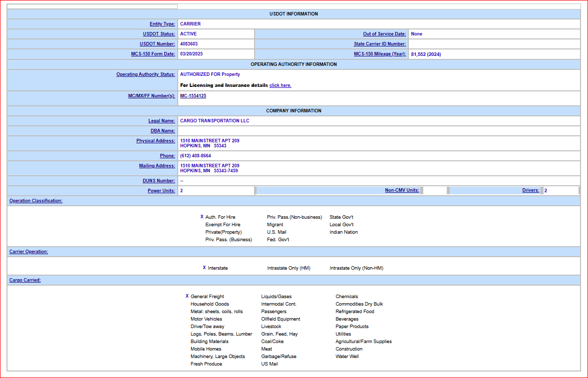Click the 'General Freight' cargo entry
588x378 pixels.
pyautogui.click(x=207, y=297)
